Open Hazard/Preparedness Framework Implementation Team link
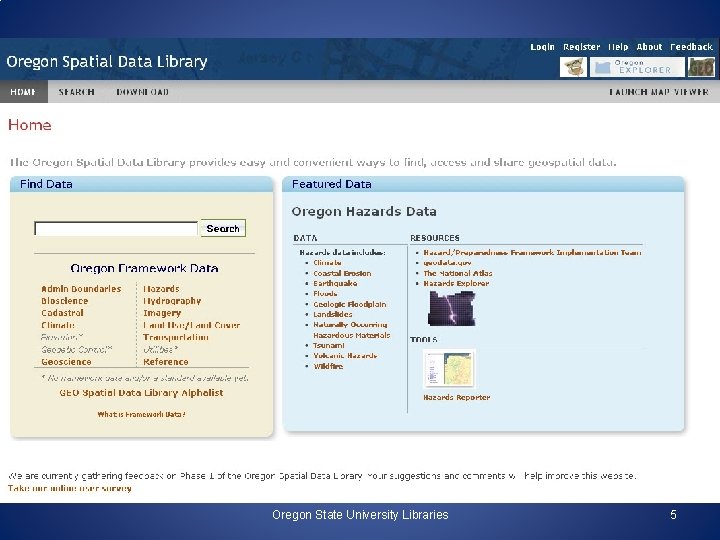Screen dimensions: 720x540 tap(532, 253)
